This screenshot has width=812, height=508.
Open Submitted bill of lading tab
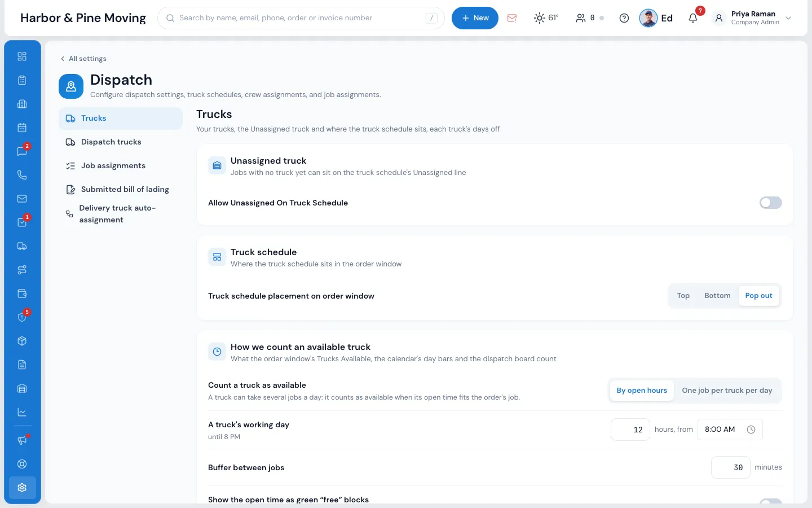click(121, 190)
